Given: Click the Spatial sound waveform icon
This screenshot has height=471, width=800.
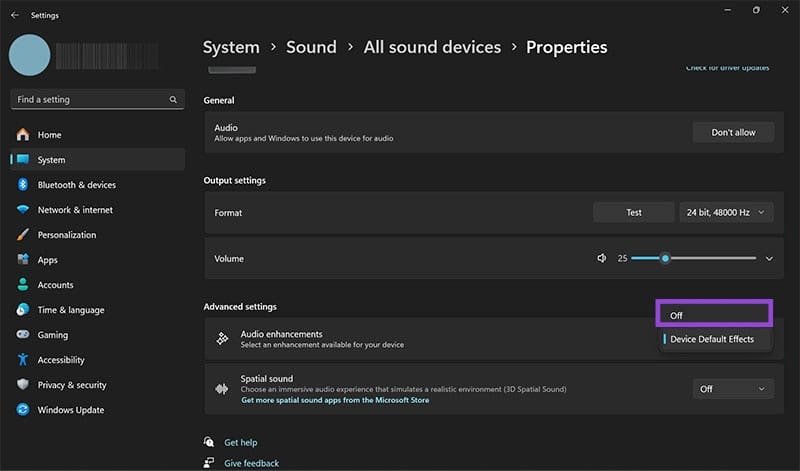Looking at the screenshot, I should pos(222,389).
